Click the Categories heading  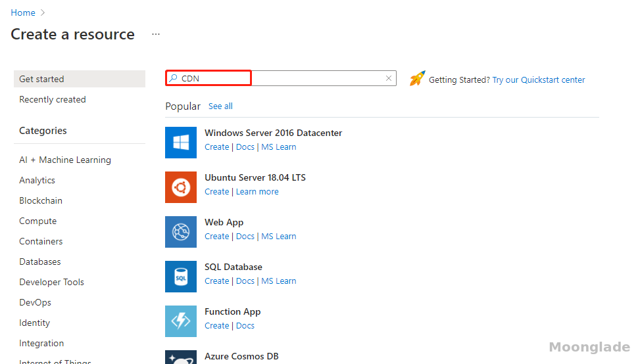point(43,131)
